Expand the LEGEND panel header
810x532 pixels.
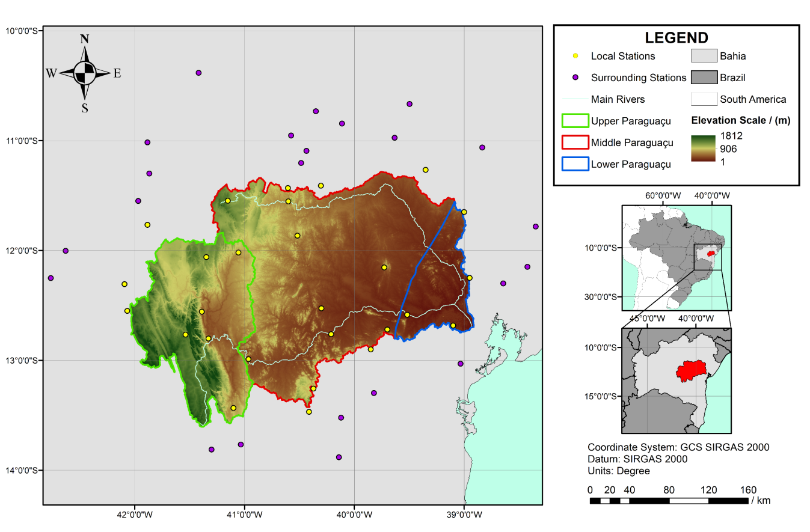(x=677, y=37)
